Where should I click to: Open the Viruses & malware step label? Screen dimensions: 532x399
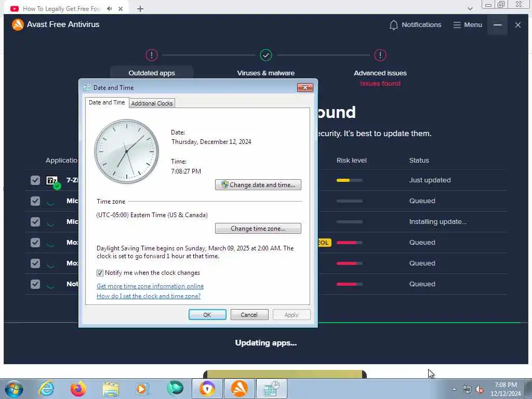(x=265, y=73)
